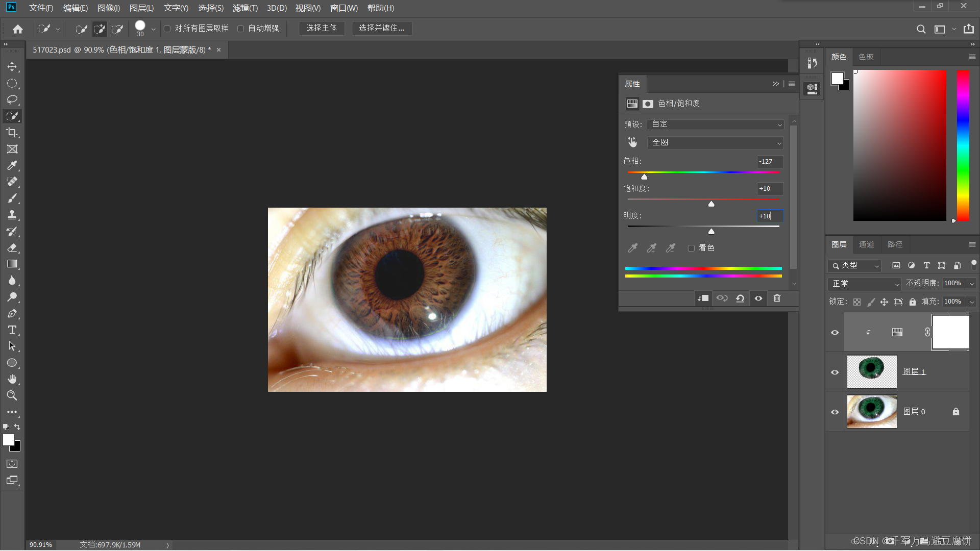Click the 选择主体 button
This screenshot has width=980, height=551.
(322, 28)
